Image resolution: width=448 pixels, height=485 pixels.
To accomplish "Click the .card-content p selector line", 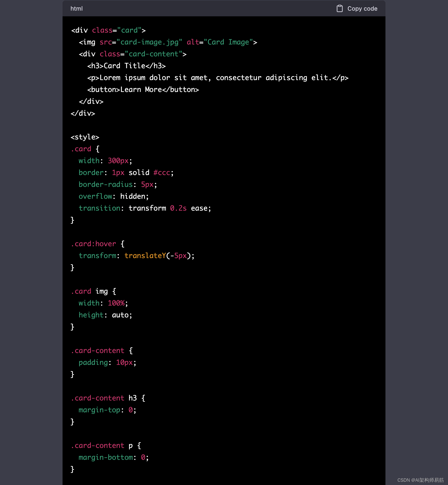I will (x=106, y=445).
